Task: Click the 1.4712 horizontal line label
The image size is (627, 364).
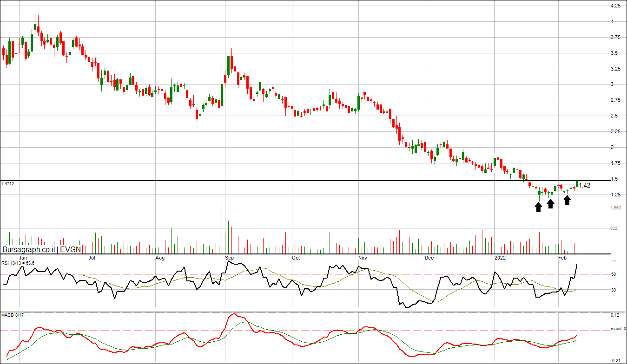Action: click(7, 184)
